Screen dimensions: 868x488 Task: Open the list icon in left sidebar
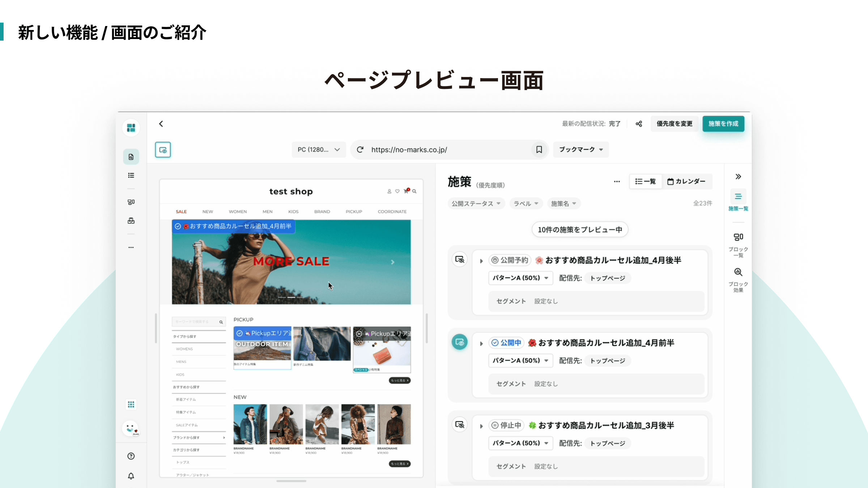tap(131, 175)
